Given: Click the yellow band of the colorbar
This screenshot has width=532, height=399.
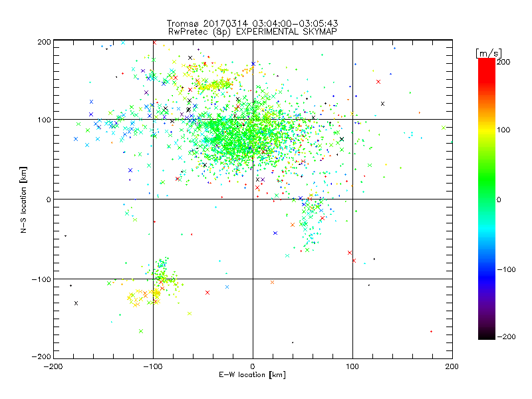Looking at the screenshot, I should coord(487,130).
